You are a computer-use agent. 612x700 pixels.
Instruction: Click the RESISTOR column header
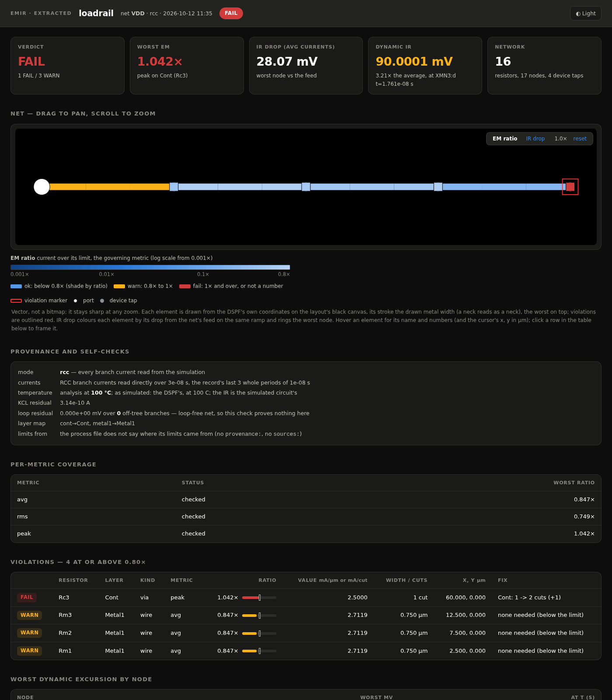click(x=73, y=580)
